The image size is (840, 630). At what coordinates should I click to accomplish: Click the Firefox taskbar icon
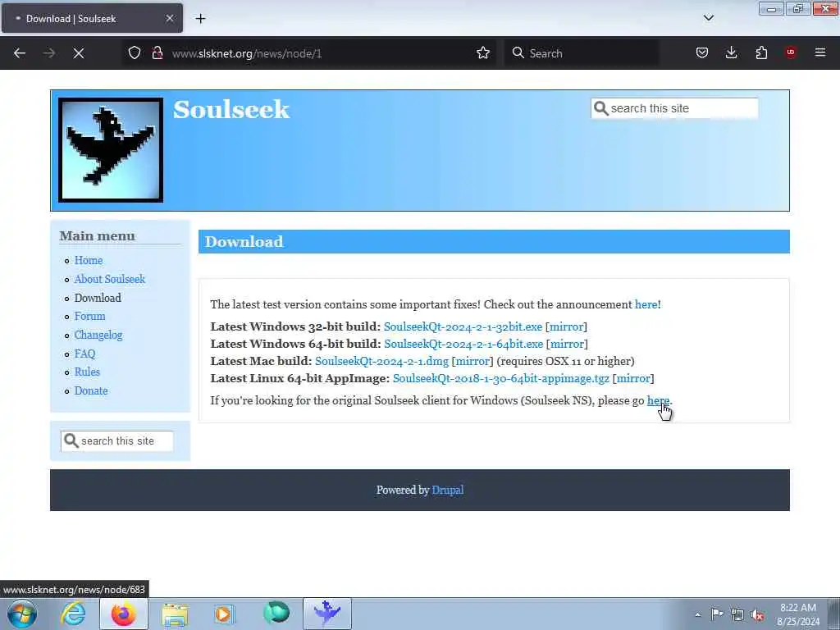click(123, 614)
